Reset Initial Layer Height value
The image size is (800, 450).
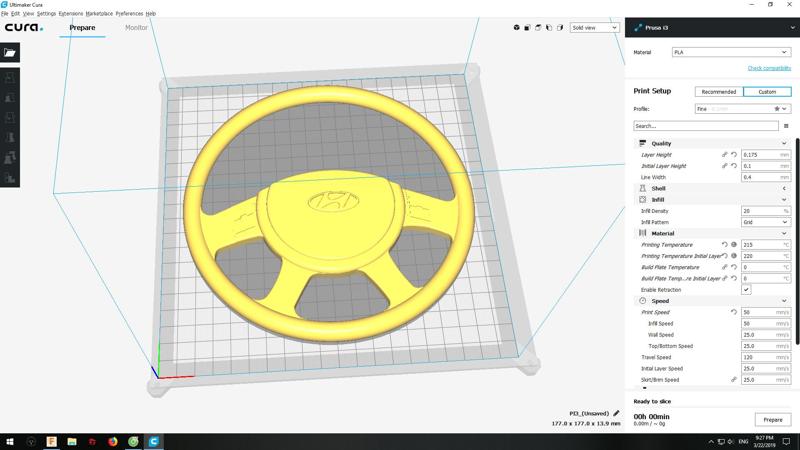734,166
